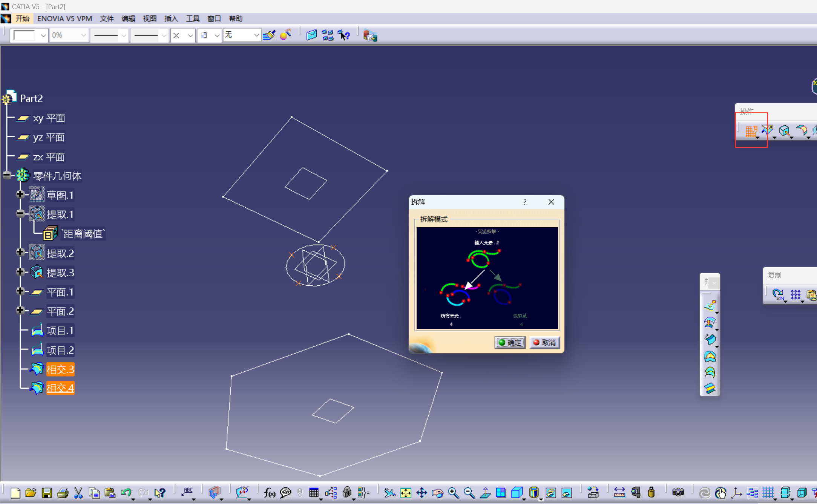The image size is (817, 504).
Task: Click the Fit All In icon
Action: [406, 493]
